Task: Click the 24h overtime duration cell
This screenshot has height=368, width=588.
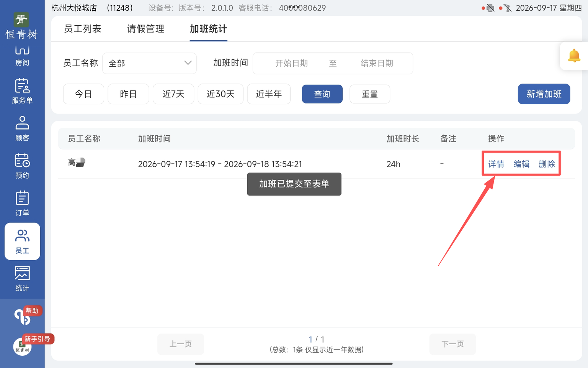Action: pos(394,164)
